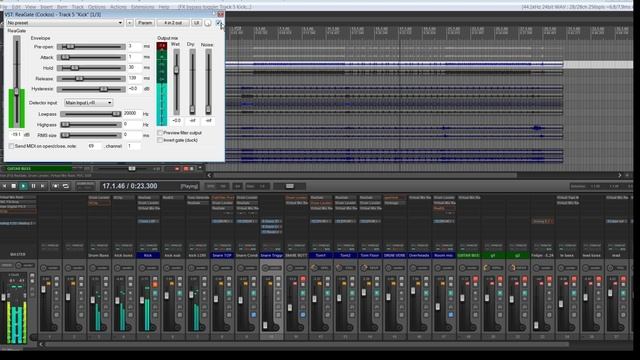The image size is (640, 360).
Task: Click the threshold dB value field
Action: [x=16, y=134]
